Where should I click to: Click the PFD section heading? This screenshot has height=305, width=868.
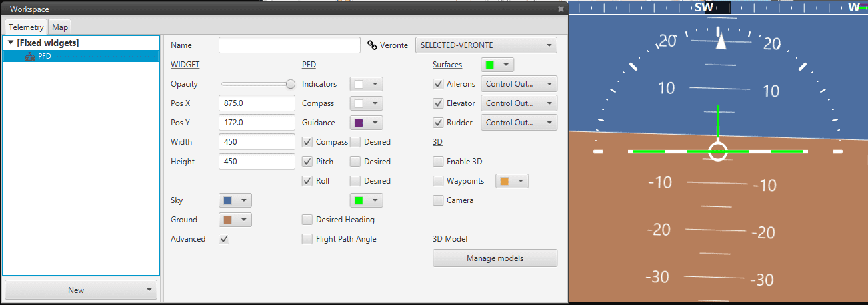(309, 65)
